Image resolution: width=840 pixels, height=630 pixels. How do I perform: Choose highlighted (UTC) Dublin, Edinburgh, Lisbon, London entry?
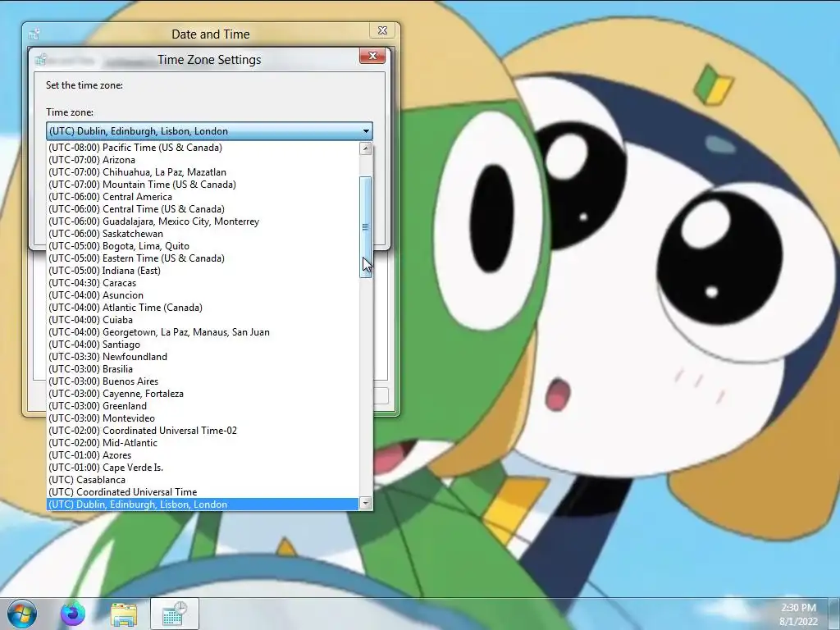tap(203, 504)
